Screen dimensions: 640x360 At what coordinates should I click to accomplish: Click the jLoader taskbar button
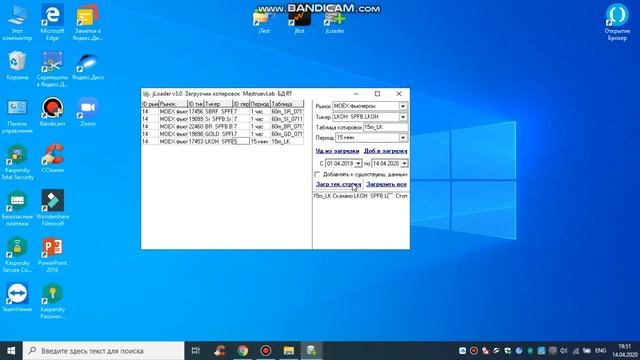pyautogui.click(x=311, y=351)
